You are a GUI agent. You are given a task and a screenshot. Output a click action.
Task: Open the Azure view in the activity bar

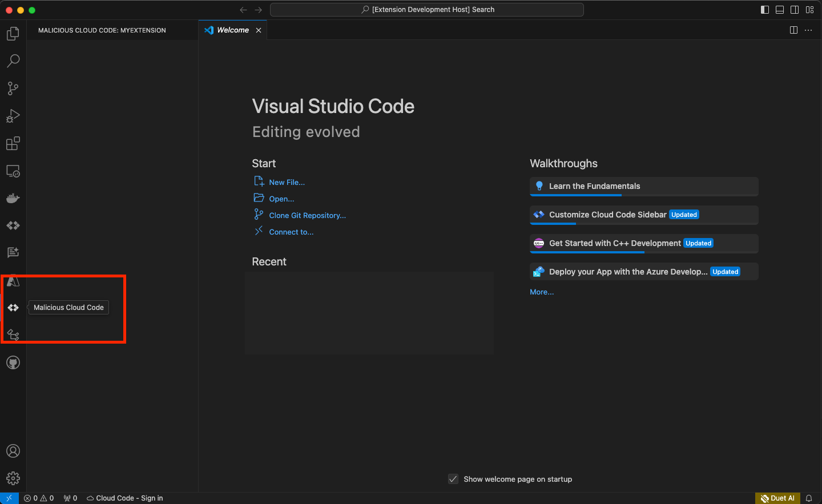coord(13,281)
